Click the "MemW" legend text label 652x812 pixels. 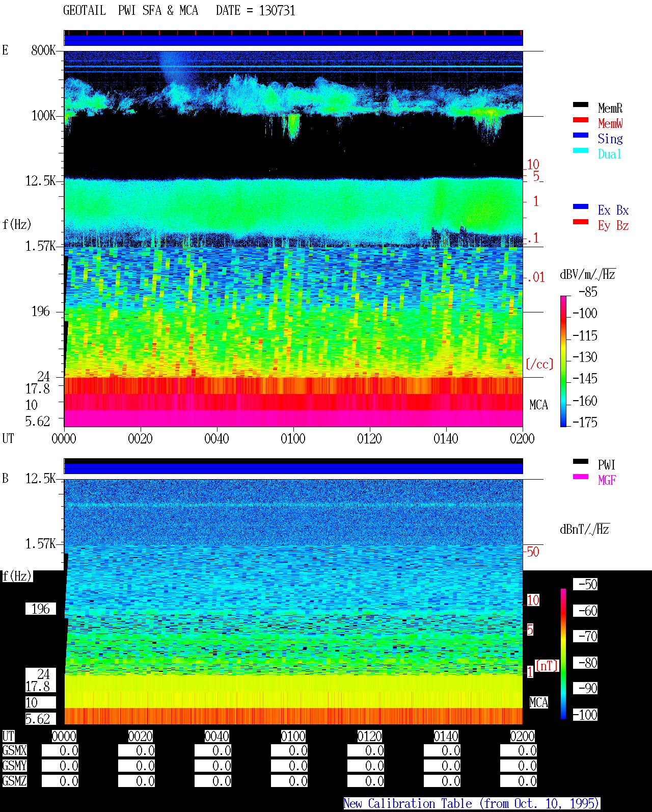point(610,123)
